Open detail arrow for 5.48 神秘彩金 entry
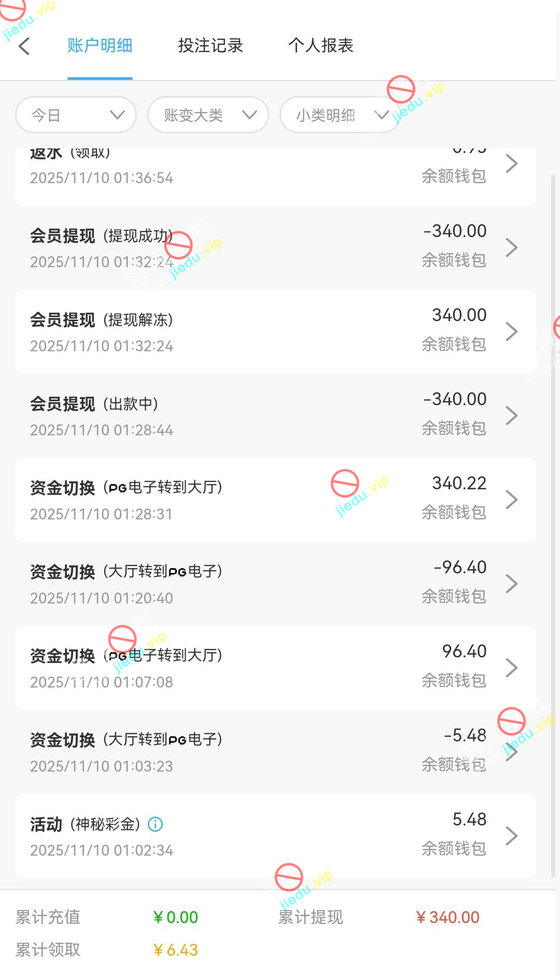The height and width of the screenshot is (976, 560). point(511,836)
